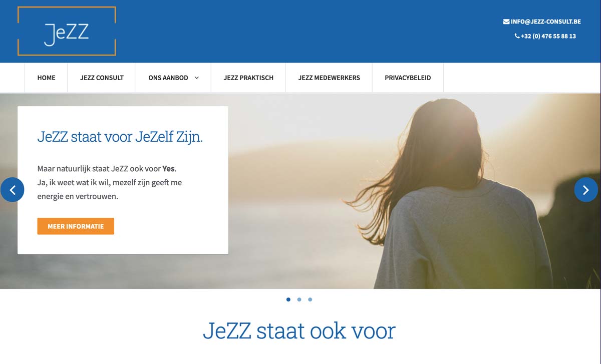Click the phone icon beside phone number
Screen dimensions: 601x364
pos(517,36)
